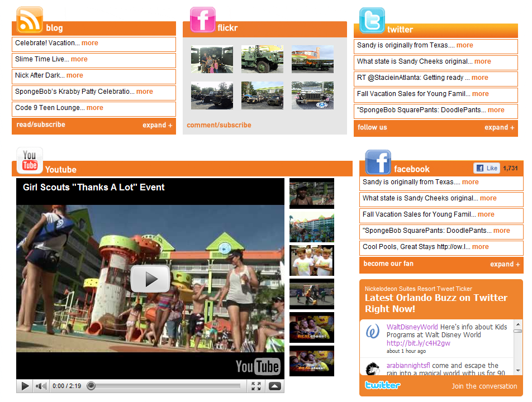Expand the twitter panel
Viewport: 532px width, 402px height.
[x=500, y=127]
